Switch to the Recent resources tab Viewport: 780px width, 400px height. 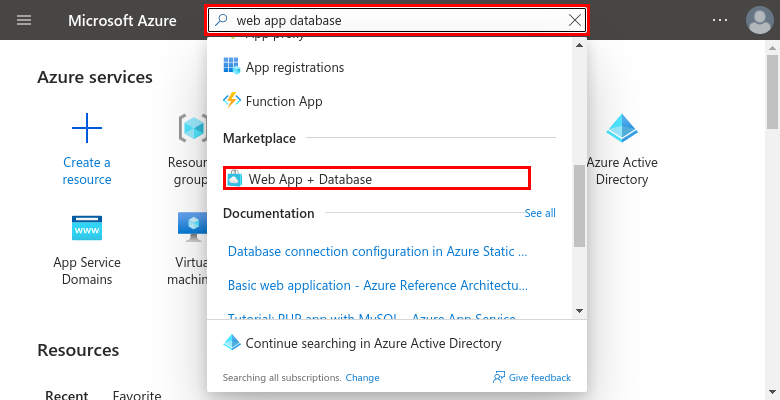(x=66, y=394)
